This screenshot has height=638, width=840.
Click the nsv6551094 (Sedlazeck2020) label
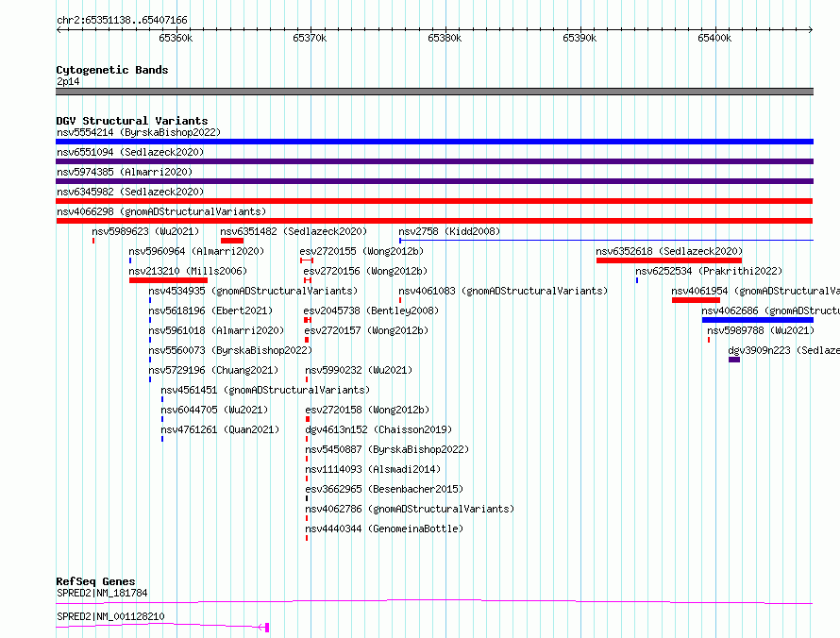point(130,152)
